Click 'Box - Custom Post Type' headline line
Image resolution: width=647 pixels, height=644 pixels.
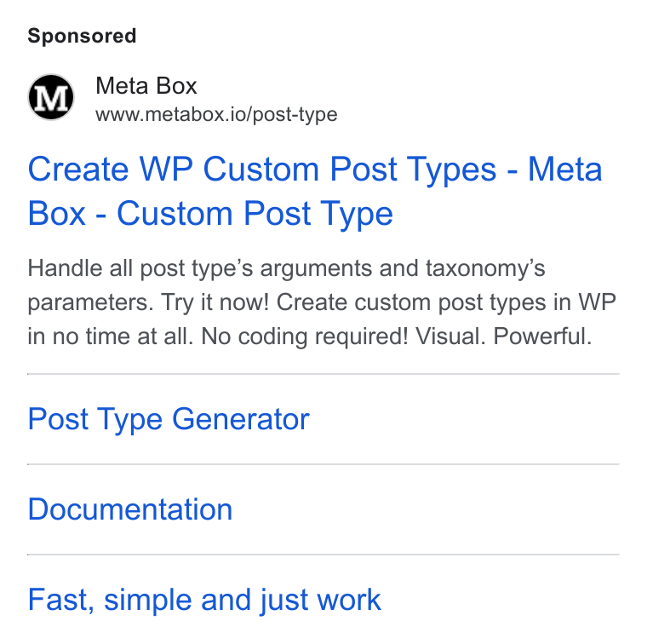click(210, 214)
